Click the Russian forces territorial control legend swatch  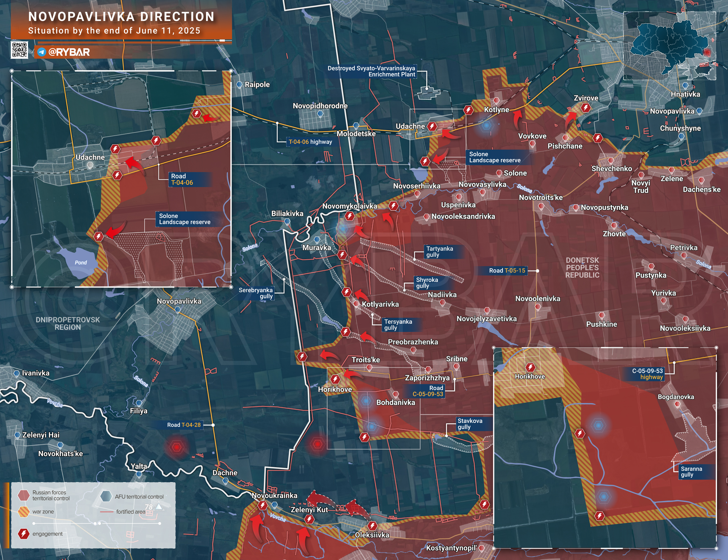[24, 495]
